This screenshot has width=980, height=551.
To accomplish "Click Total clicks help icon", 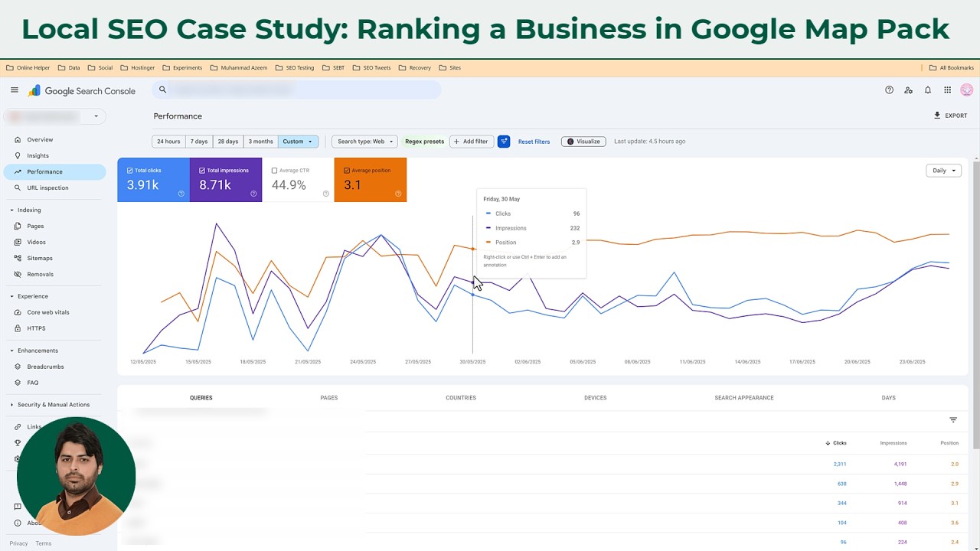I will click(181, 194).
